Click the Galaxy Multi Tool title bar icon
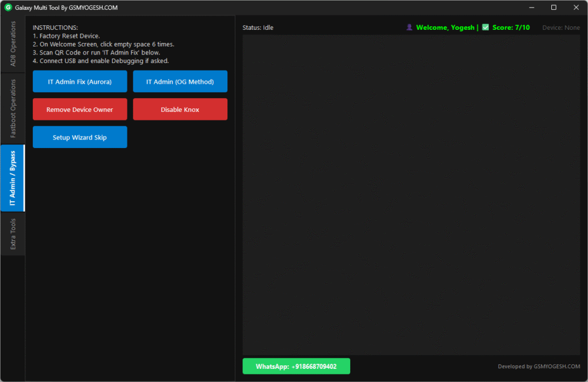This screenshot has height=382, width=588. tap(8, 7)
